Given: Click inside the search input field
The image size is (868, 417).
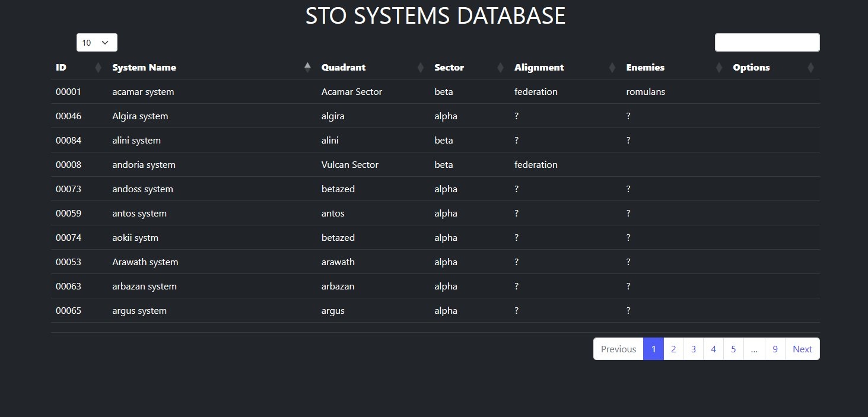Looking at the screenshot, I should coord(767,42).
